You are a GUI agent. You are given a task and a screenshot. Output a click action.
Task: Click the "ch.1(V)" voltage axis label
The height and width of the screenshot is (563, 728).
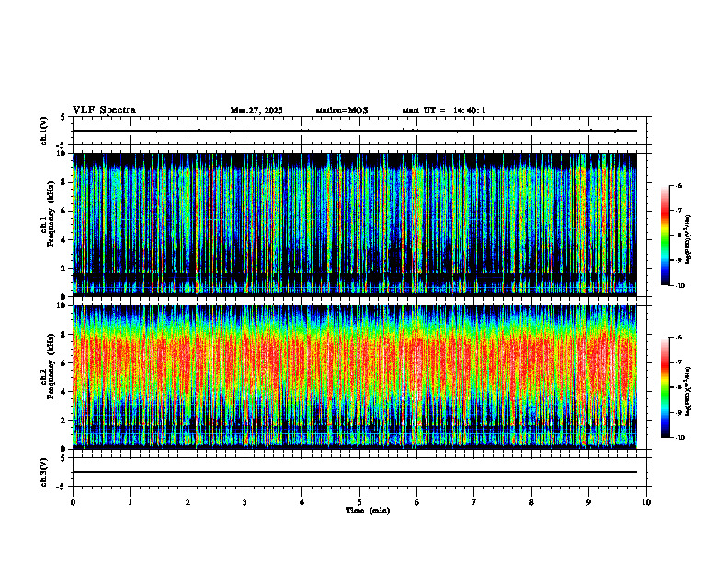point(44,131)
